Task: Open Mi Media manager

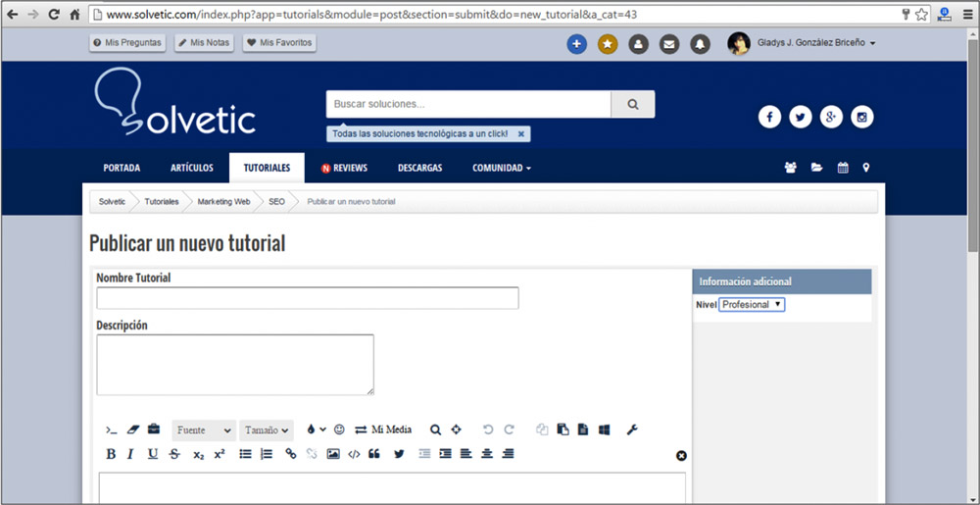Action: click(384, 429)
